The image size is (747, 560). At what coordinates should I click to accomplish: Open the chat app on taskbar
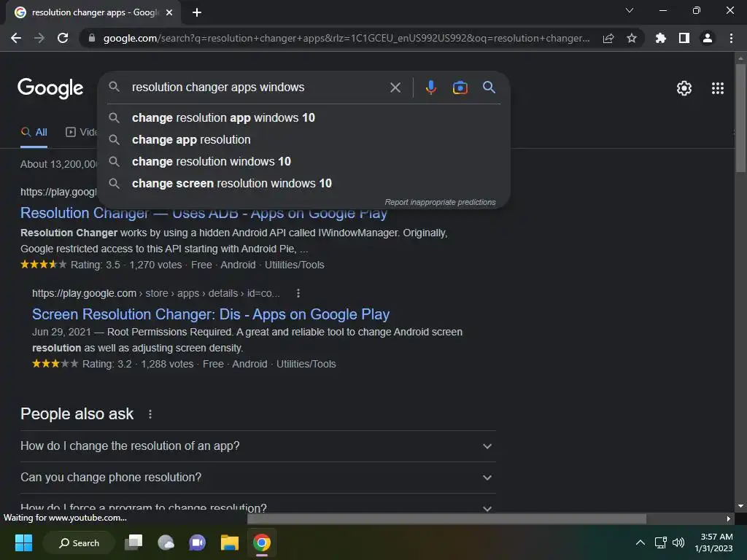pos(197,542)
